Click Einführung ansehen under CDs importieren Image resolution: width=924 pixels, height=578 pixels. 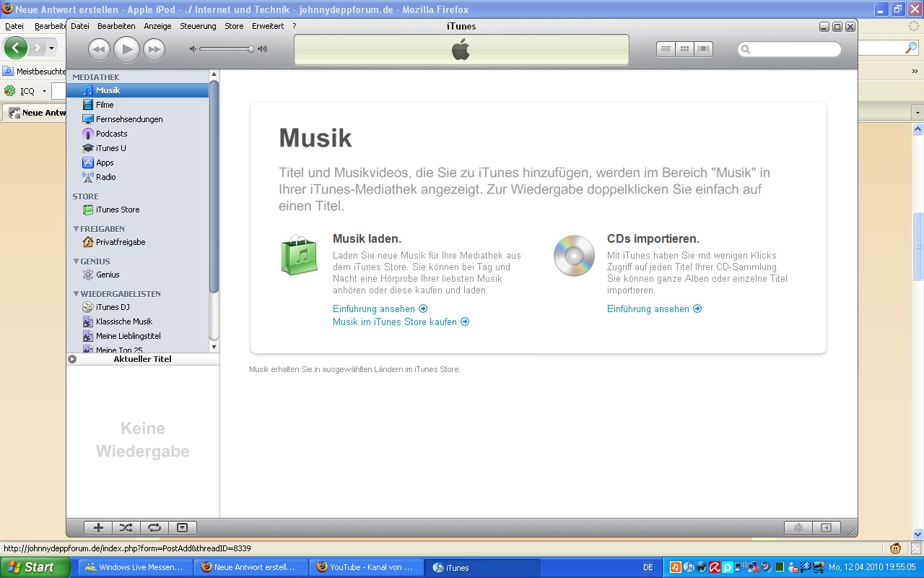[654, 309]
